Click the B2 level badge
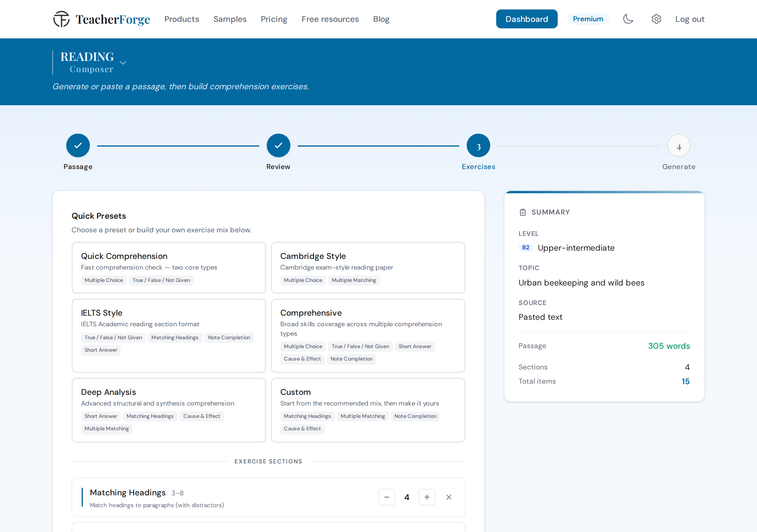Screen dimensions: 757x532 tap(525, 248)
